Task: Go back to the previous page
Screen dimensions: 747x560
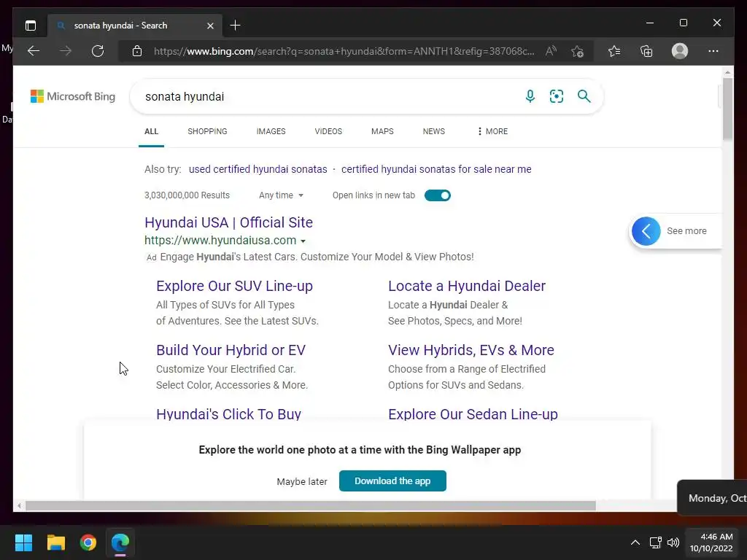Action: click(x=34, y=51)
